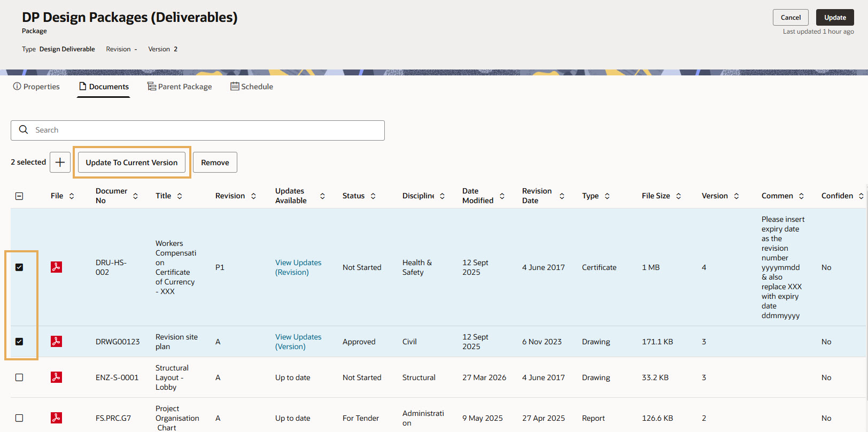Switch to the Properties tab
868x432 pixels.
(36, 87)
